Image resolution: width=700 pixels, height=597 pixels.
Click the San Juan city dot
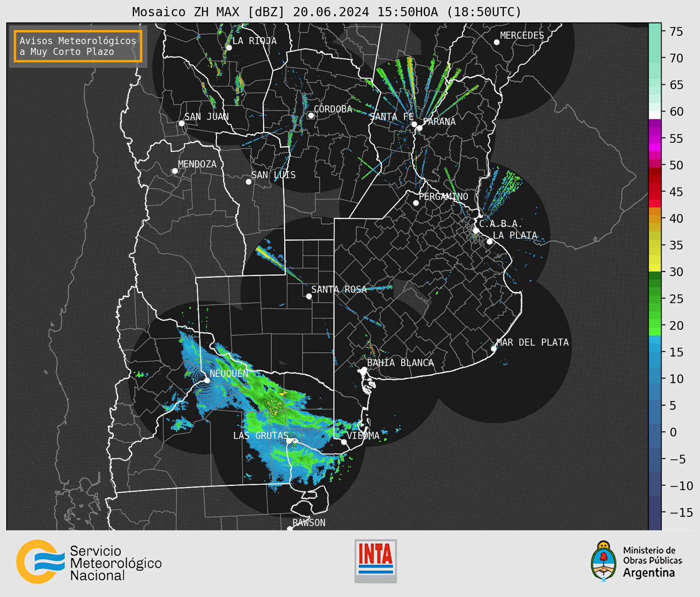point(182,123)
